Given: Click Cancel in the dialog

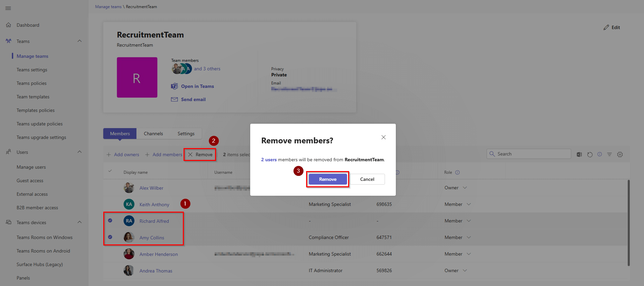Looking at the screenshot, I should pyautogui.click(x=367, y=179).
